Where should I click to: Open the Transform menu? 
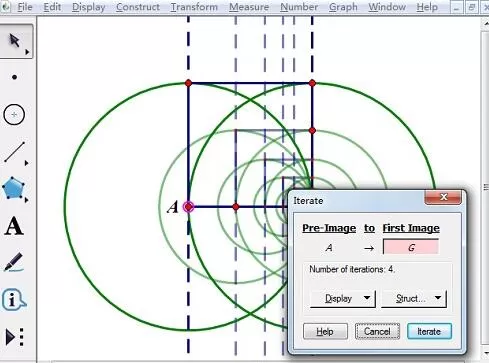(x=194, y=7)
